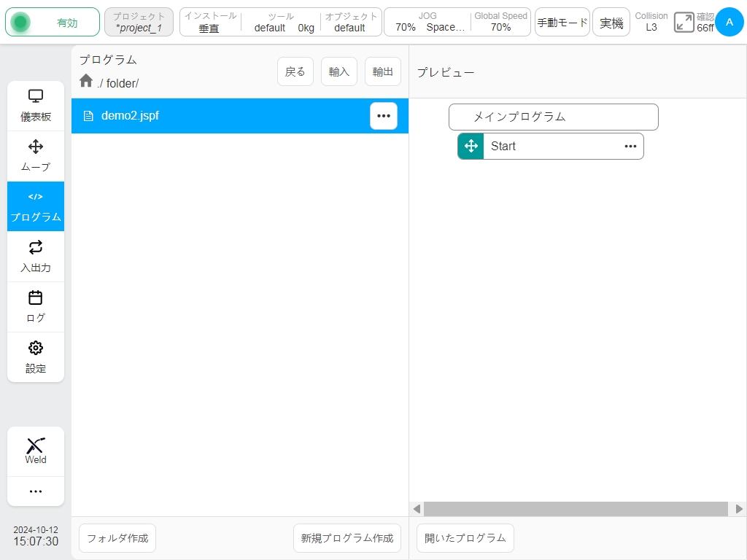Open the 入出力 I/O panel

(x=36, y=257)
